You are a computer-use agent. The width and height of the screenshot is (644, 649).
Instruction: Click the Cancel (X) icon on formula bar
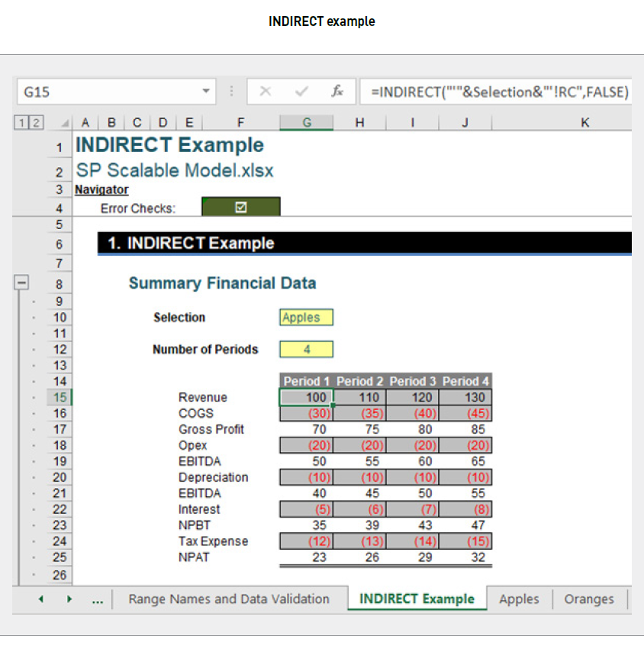coord(267,91)
